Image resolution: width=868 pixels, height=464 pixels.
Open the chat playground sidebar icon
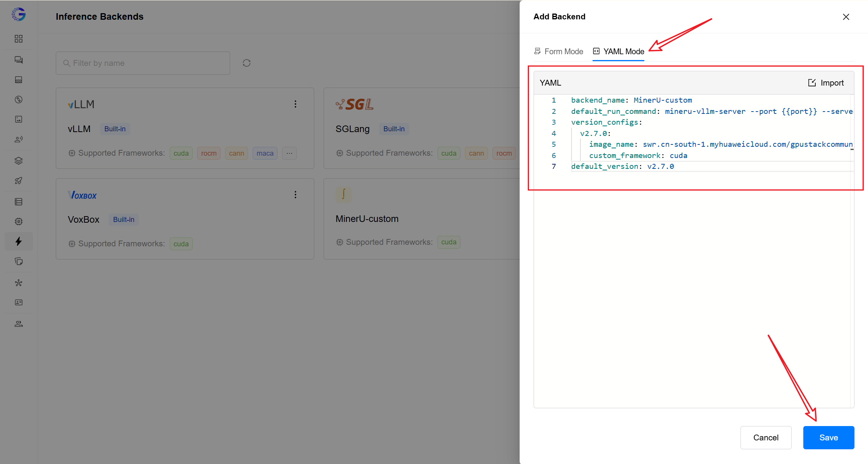(19, 60)
